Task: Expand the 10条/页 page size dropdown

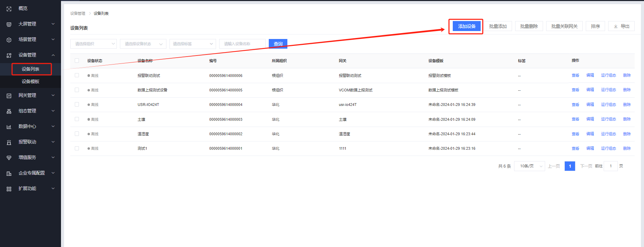Action: point(529,166)
